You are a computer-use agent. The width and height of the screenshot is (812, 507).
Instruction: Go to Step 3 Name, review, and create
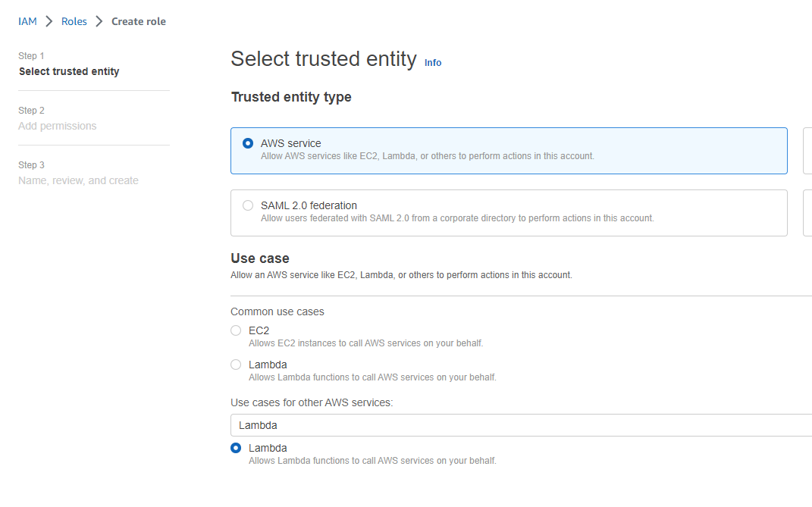pyautogui.click(x=78, y=180)
